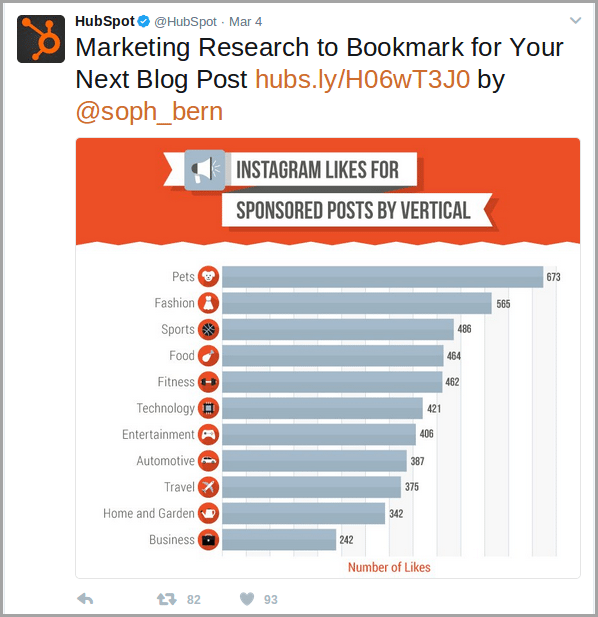Click the megaphone icon in chart header

pyautogui.click(x=205, y=170)
